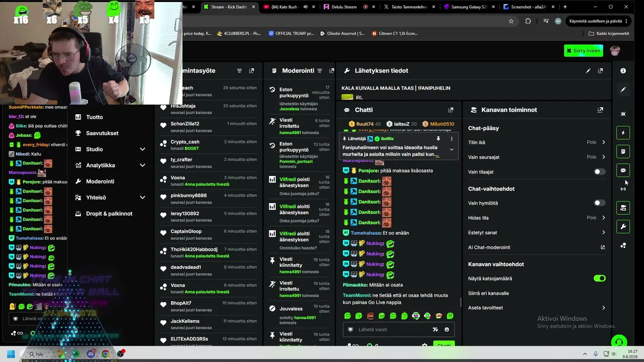Open the chat bubble icon in right sidebar
This screenshot has width=644, height=362.
click(623, 170)
